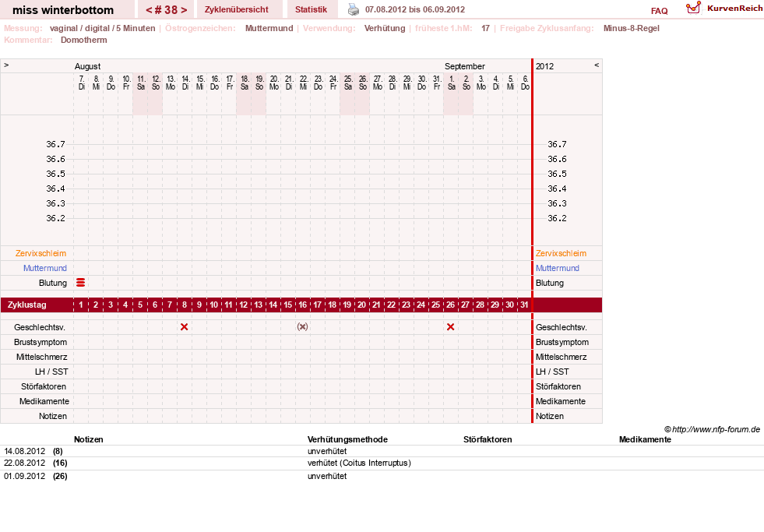764x532 pixels.
Task: Click the 14.08.2012 entry in notes table
Action: click(x=24, y=451)
